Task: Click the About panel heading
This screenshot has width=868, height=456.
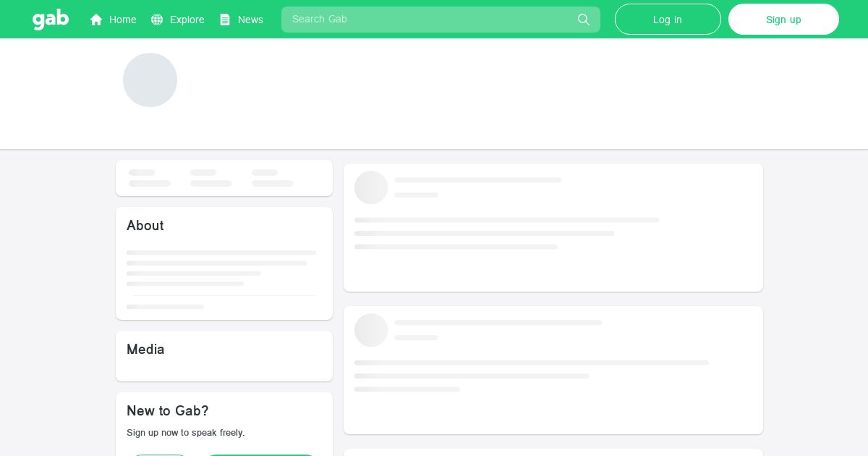Action: (x=145, y=226)
